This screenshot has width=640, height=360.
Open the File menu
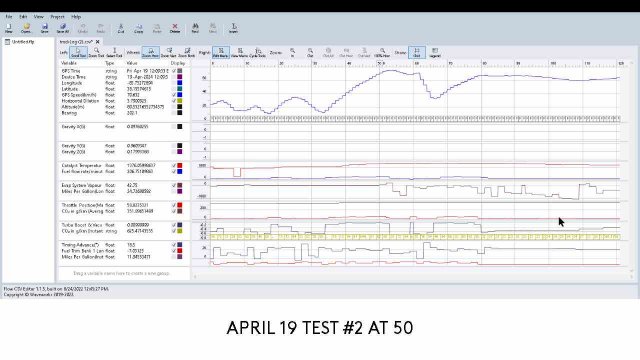point(9,17)
